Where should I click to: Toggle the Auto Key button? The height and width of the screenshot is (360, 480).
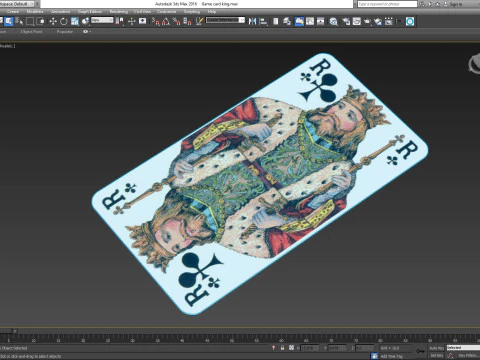[436, 348]
